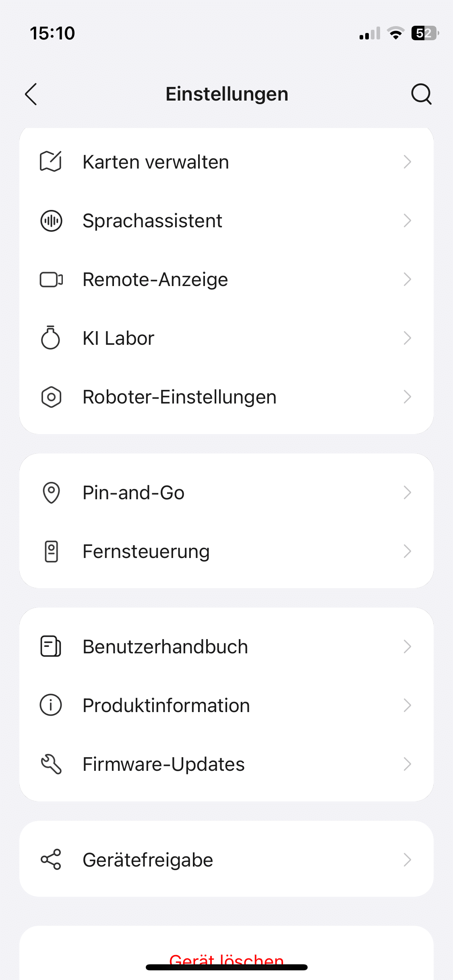Image resolution: width=453 pixels, height=980 pixels.
Task: Tap the Gerätefreigabe share icon
Action: point(51,860)
